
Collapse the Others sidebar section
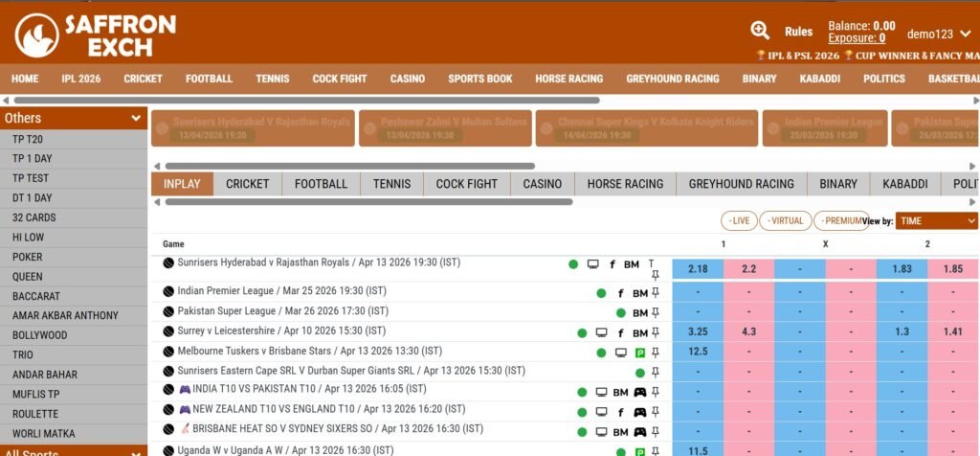[x=73, y=118]
